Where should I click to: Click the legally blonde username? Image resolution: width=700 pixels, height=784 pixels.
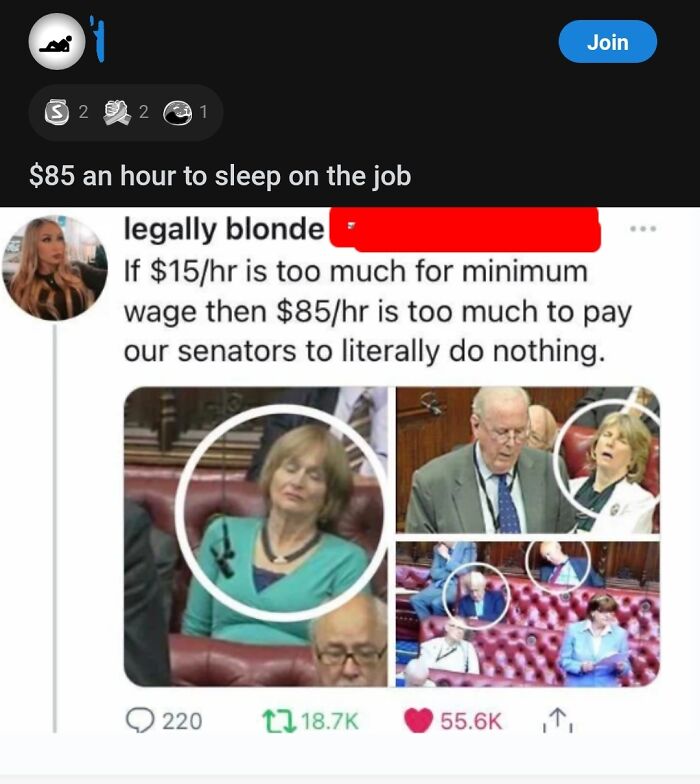click(224, 230)
